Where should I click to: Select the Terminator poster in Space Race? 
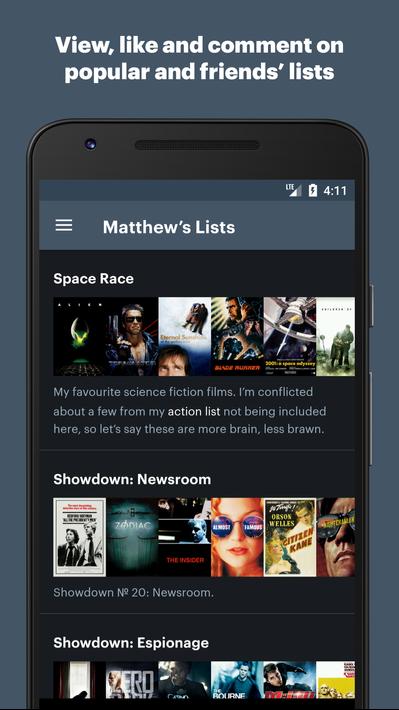pos(132,336)
